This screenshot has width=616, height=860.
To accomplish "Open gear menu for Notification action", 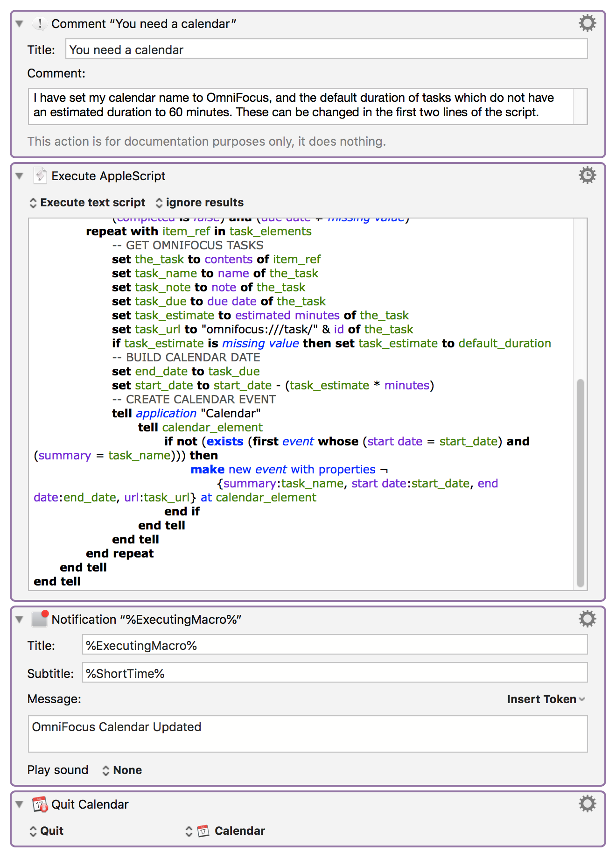I will (x=587, y=619).
